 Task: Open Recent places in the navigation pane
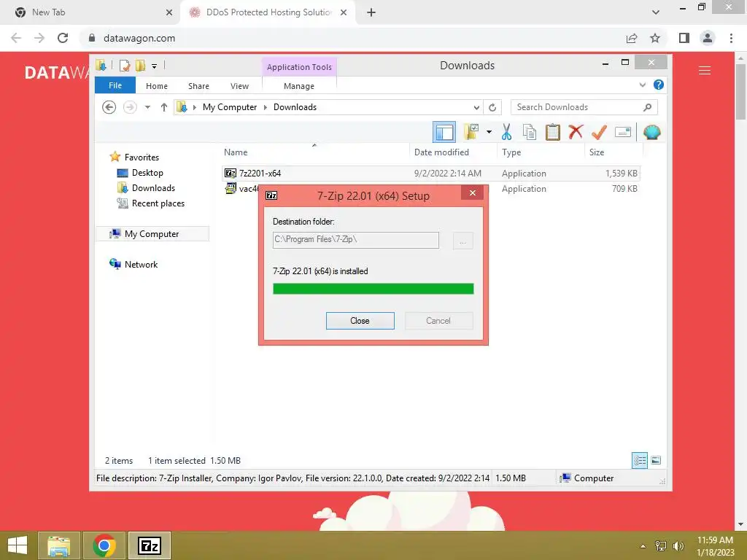(x=158, y=203)
